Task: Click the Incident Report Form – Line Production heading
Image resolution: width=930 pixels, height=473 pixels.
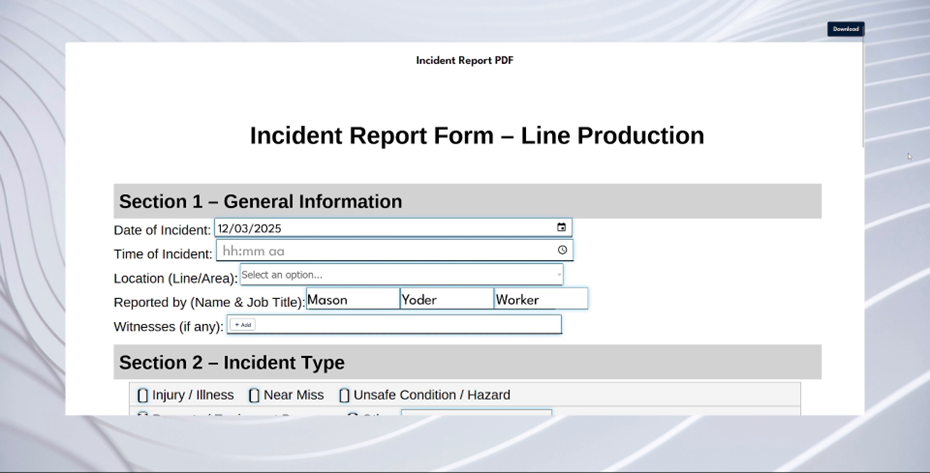Action: (x=477, y=136)
